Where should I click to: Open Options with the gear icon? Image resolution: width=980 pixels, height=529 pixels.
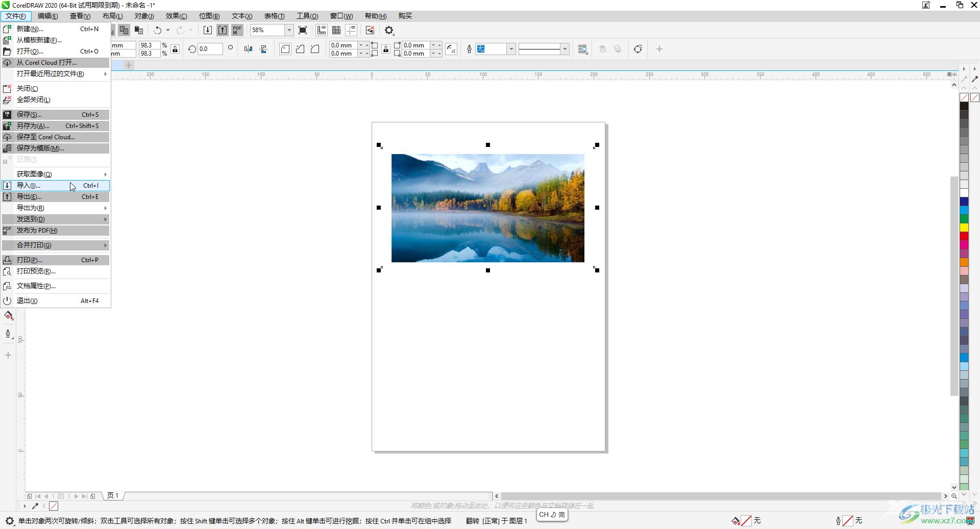coord(389,30)
